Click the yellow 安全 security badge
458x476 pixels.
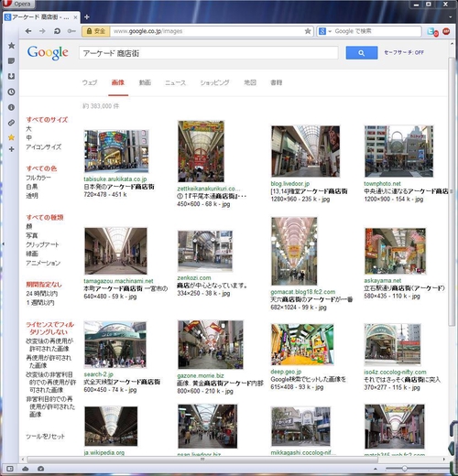96,31
